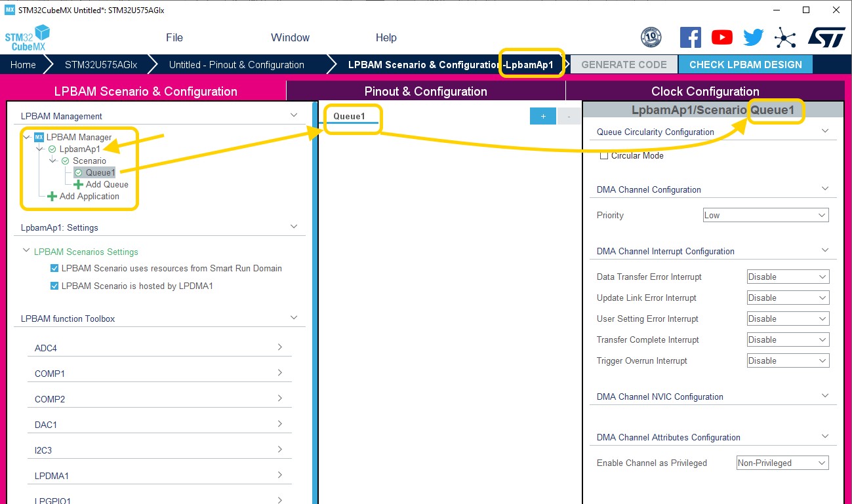Open the YouTube channel icon
The image size is (852, 504).
(721, 37)
